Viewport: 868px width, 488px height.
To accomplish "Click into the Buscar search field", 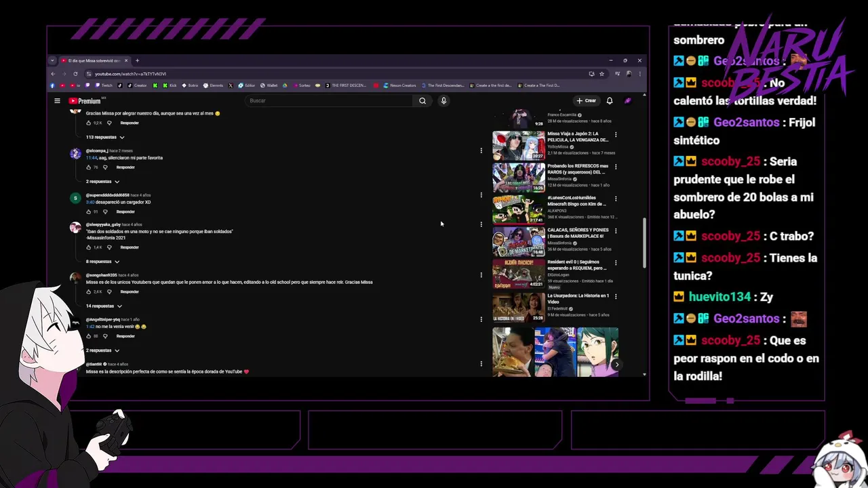I will point(329,101).
